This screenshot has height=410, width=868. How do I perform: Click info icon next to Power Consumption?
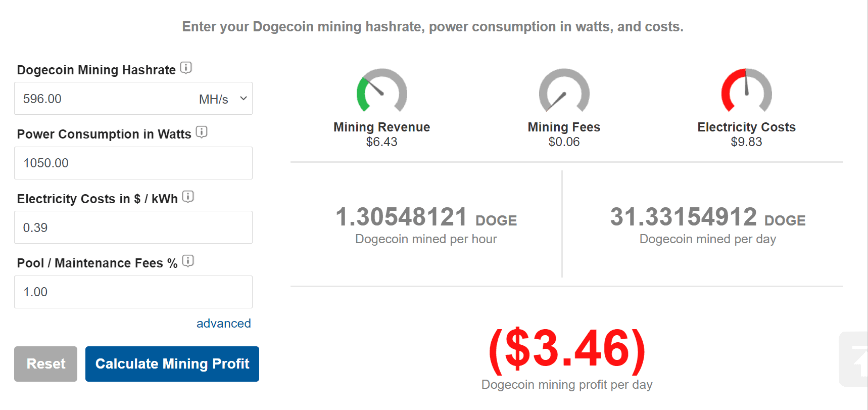pyautogui.click(x=202, y=132)
